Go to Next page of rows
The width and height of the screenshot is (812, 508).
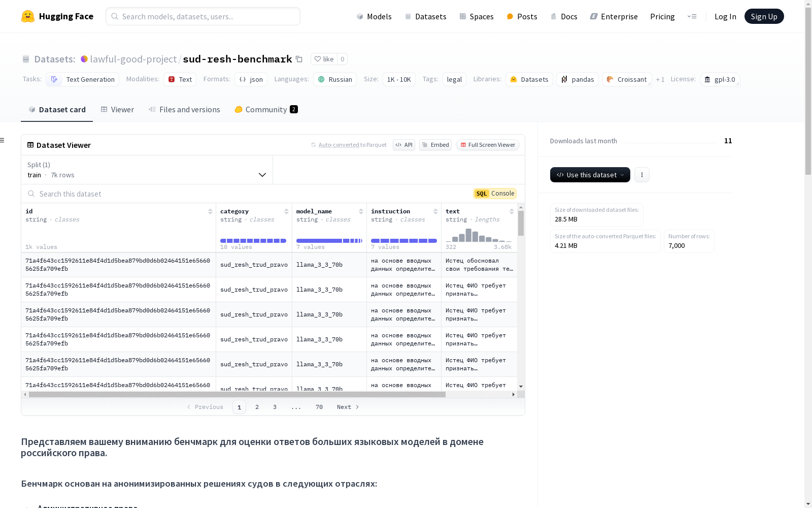[348, 407]
